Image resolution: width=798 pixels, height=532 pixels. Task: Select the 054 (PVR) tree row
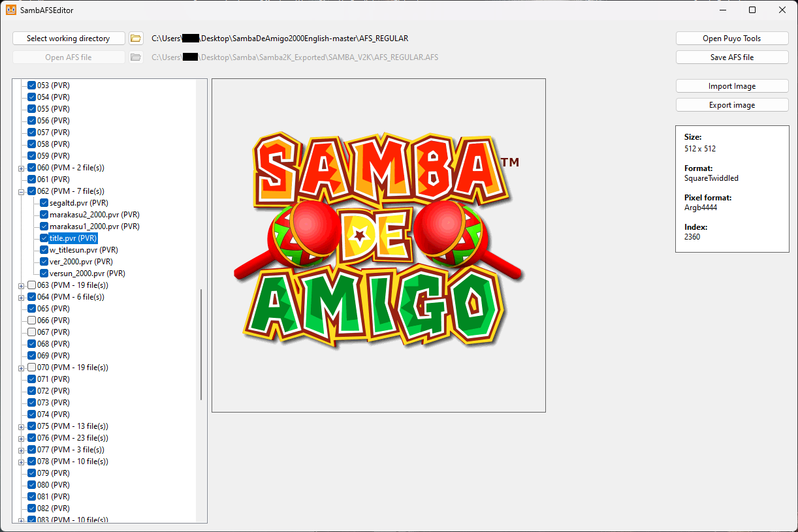click(54, 97)
